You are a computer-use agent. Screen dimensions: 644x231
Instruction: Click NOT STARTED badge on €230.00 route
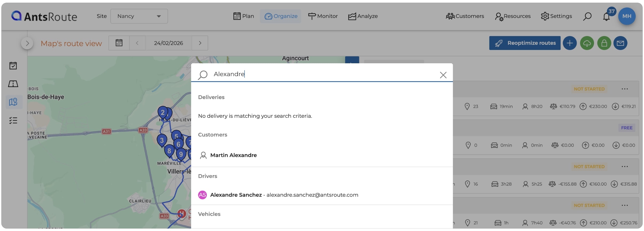(589, 89)
